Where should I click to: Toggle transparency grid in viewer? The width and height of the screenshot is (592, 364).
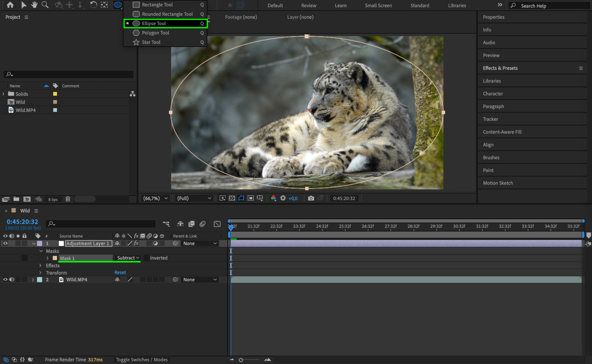pyautogui.click(x=232, y=198)
